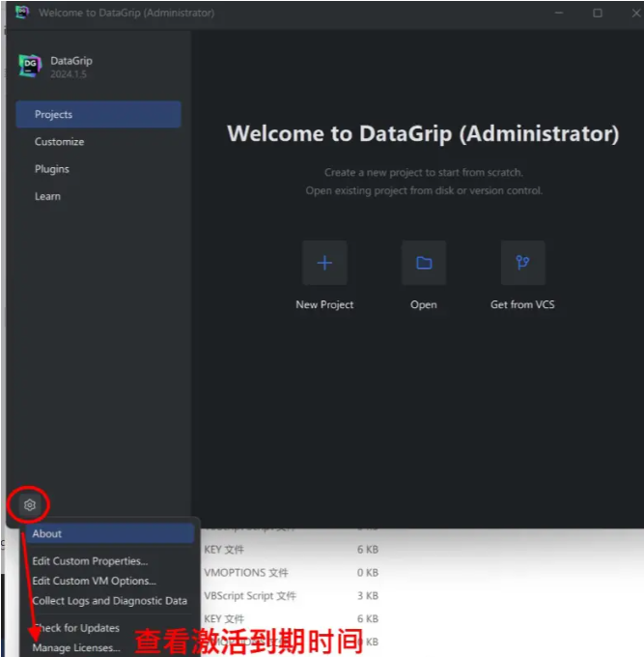This screenshot has height=657, width=644.
Task: Click the 3 KB size cell in explorer
Action: [368, 595]
